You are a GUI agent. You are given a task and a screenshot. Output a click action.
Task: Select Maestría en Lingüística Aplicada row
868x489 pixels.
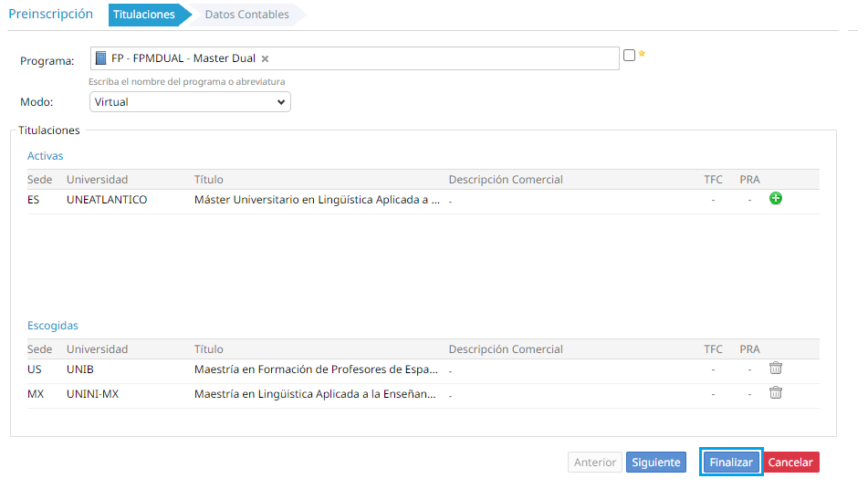click(x=317, y=394)
